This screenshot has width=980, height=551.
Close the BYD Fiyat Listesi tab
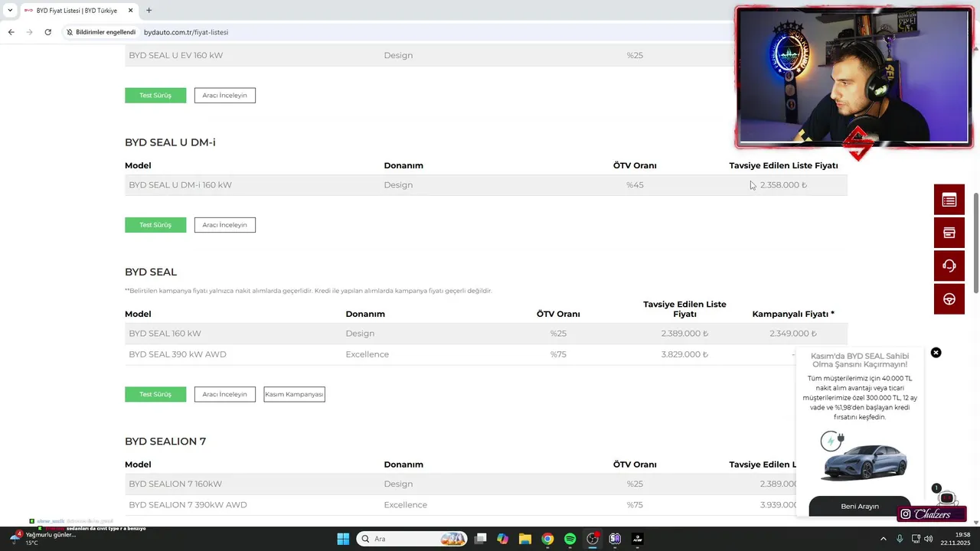point(130,11)
